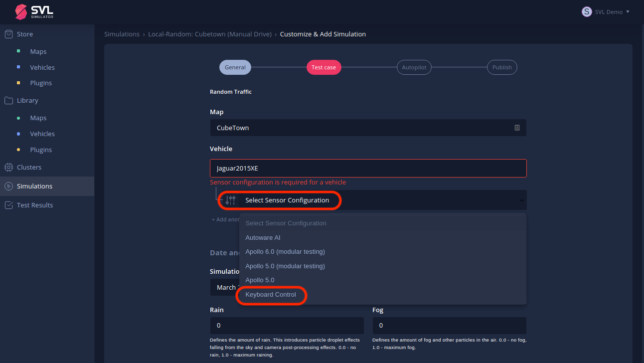
Task: Open the Test Results page
Action: (35, 205)
